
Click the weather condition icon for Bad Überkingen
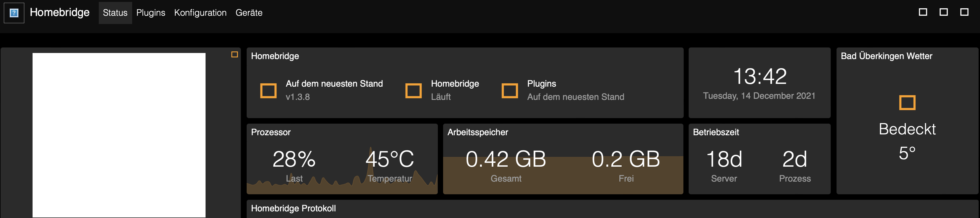click(x=908, y=102)
